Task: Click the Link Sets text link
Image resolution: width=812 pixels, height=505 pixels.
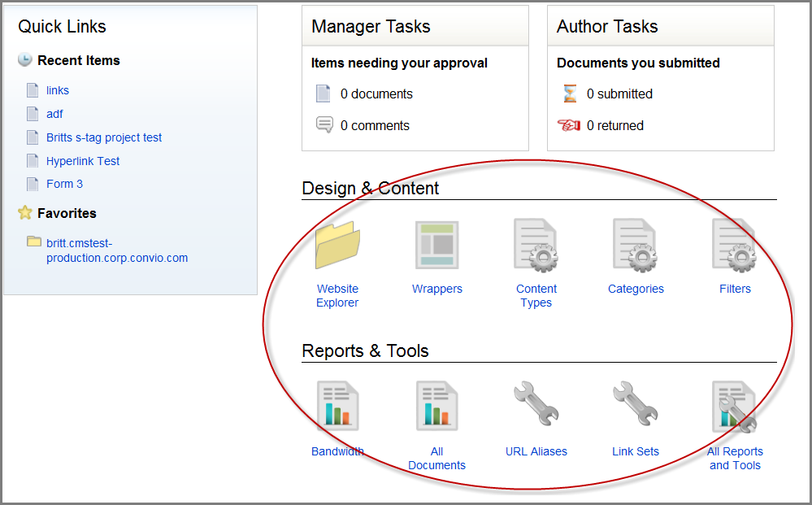Action: [636, 451]
